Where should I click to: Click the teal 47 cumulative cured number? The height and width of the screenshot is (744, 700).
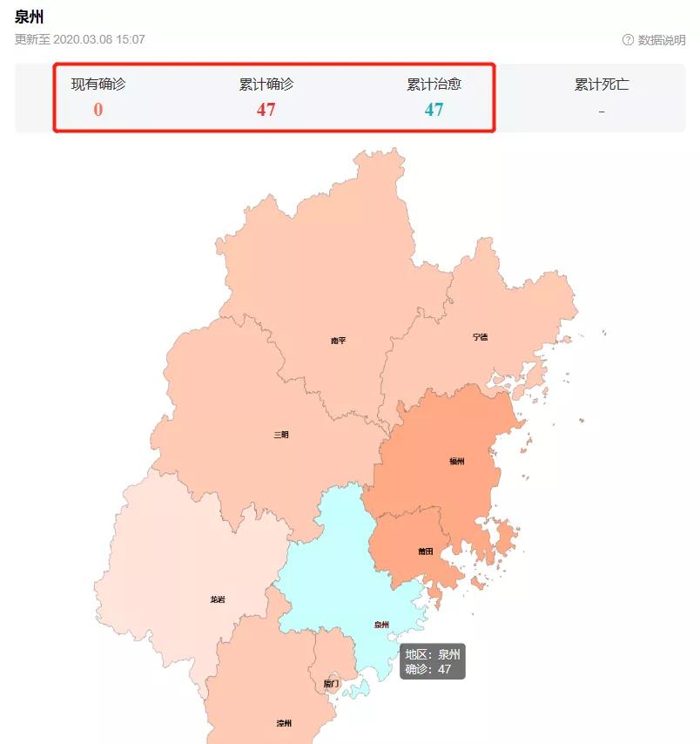[x=434, y=110]
